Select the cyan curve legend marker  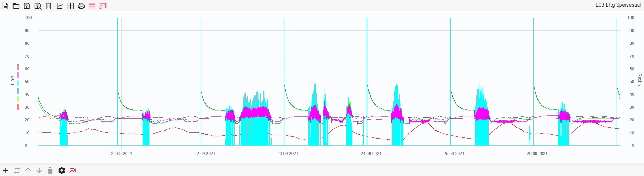tap(18, 83)
